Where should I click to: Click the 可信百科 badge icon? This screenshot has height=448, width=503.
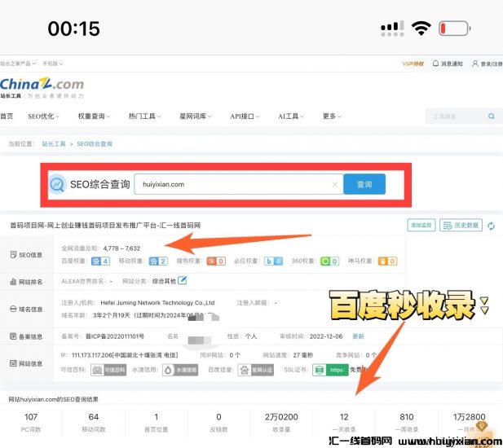108,370
